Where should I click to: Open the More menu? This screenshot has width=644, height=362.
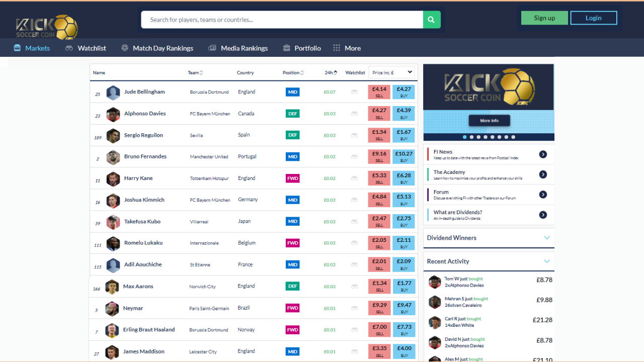pos(347,48)
